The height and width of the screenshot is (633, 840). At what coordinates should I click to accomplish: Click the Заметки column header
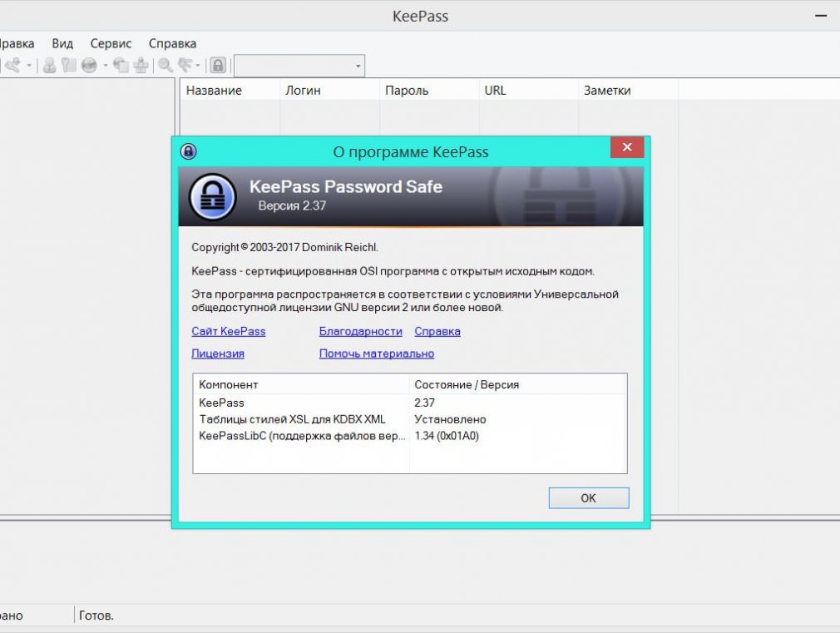(629, 90)
